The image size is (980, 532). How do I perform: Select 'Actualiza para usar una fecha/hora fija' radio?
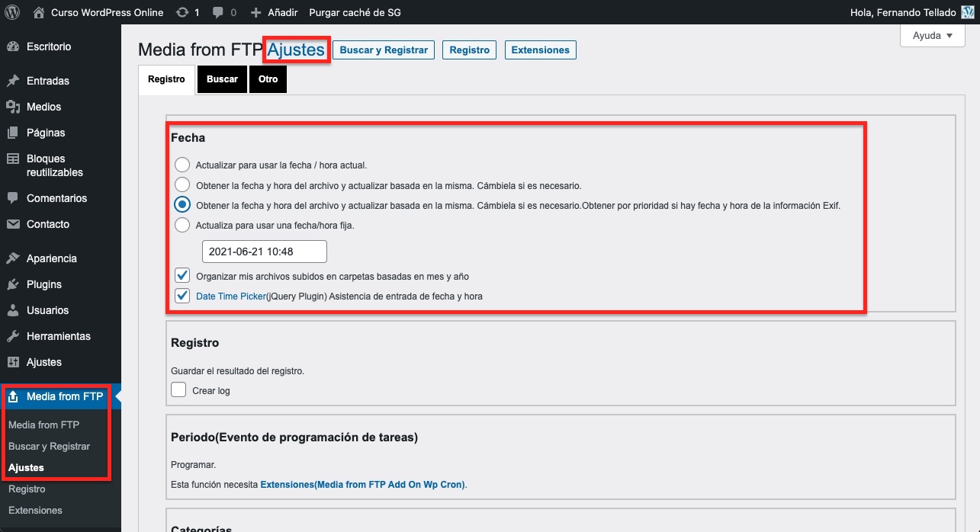(x=182, y=225)
